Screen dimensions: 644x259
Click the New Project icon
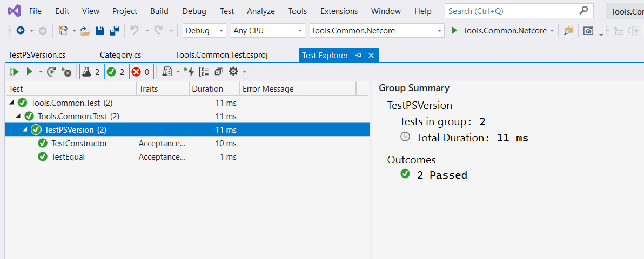point(63,30)
